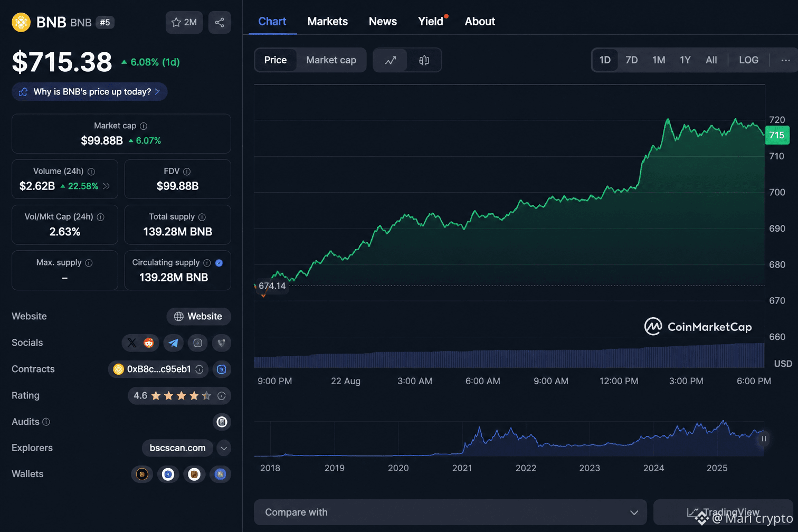The width and height of the screenshot is (798, 532).
Task: Click the range slider pause handle
Action: 763,439
